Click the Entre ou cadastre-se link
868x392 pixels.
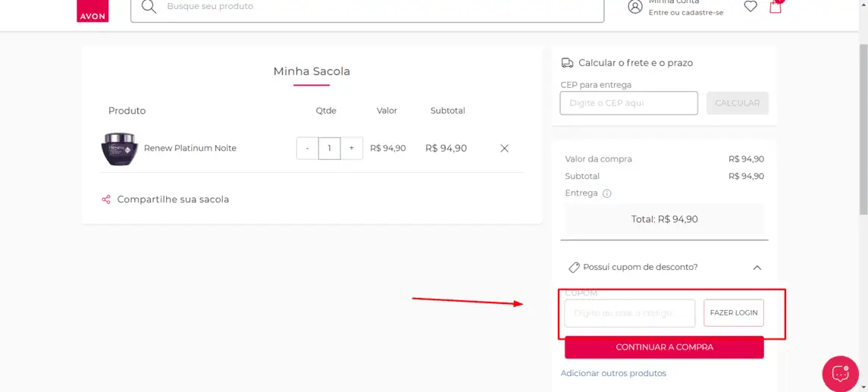[686, 13]
